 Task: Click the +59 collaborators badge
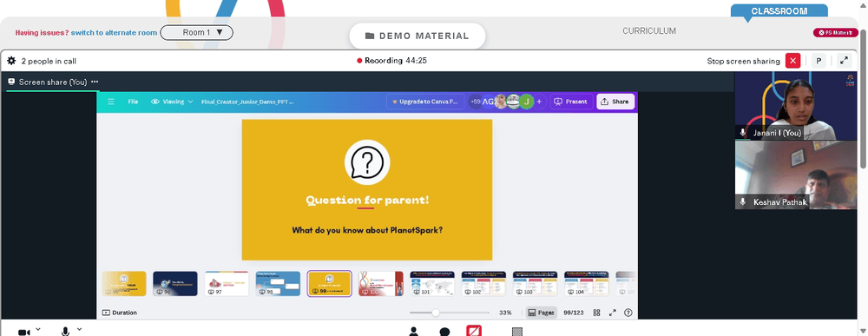(475, 102)
